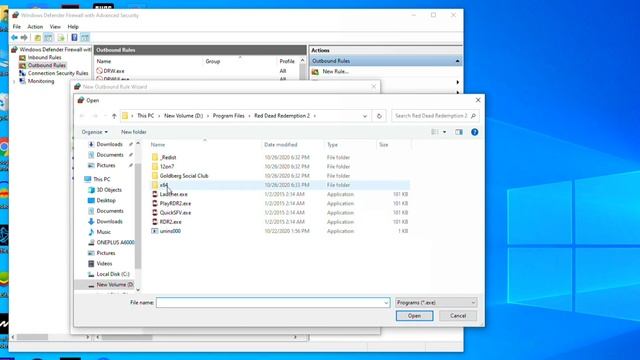640x360 pixels.
Task: Click New folder button
Action: point(133,132)
